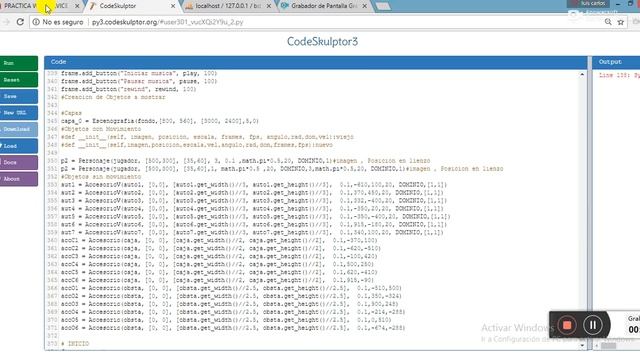
Task: Save the code with Save button
Action: (x=19, y=96)
